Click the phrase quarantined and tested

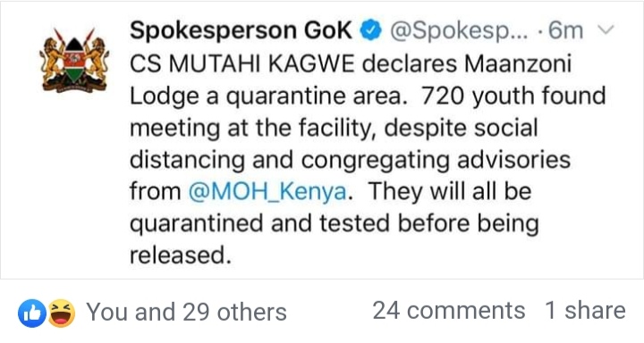click(259, 224)
